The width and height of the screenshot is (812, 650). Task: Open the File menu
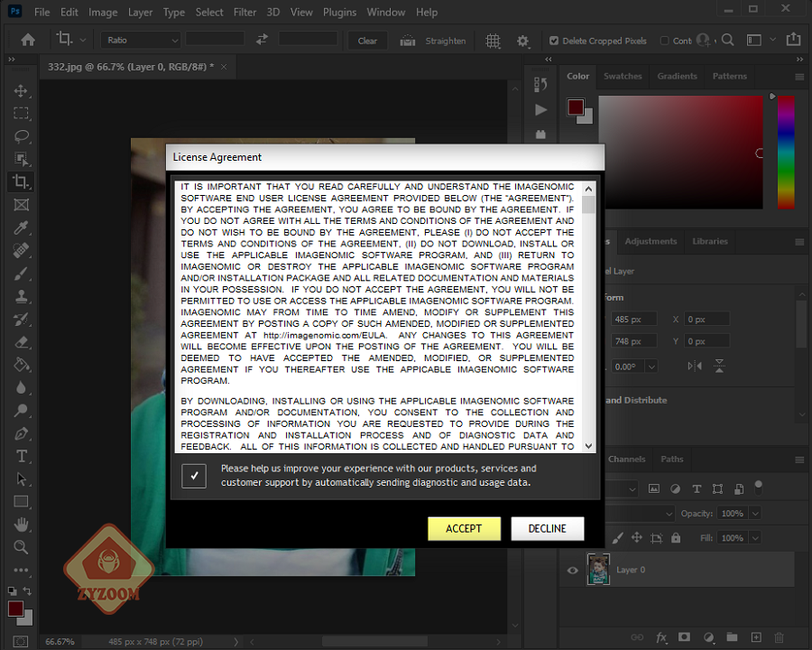click(x=42, y=12)
